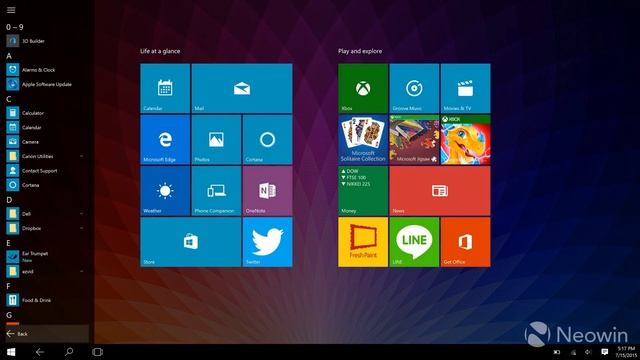
Task: Open the orange dragon Xbox game tile
Action: click(465, 140)
